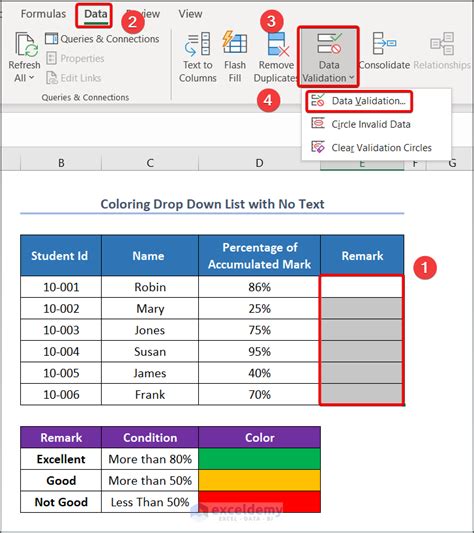Select the '86%' cell
The width and height of the screenshot is (474, 533).
[259, 287]
